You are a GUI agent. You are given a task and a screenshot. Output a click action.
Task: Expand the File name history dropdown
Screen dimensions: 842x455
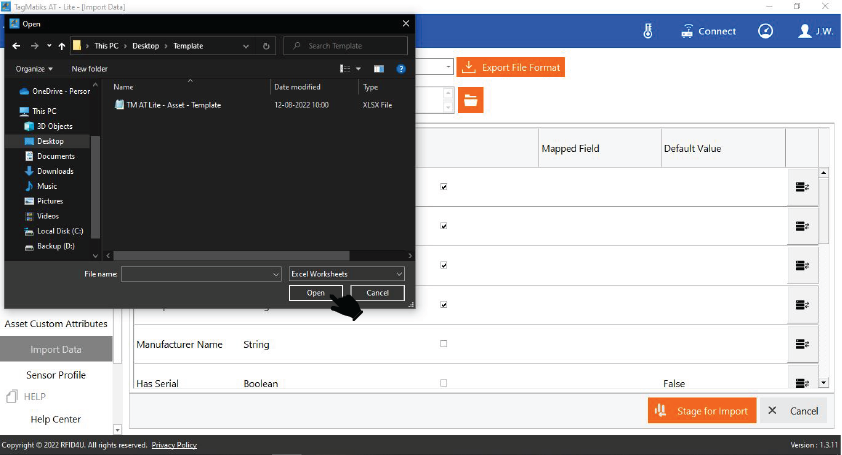click(276, 274)
